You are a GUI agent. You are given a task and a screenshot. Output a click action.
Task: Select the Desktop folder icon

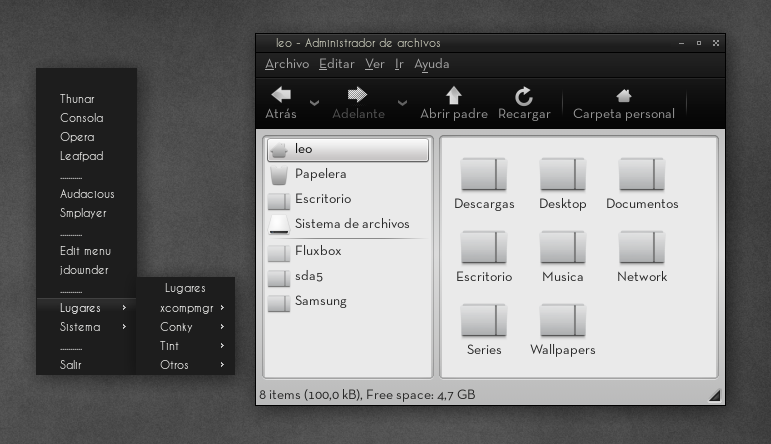coord(563,174)
